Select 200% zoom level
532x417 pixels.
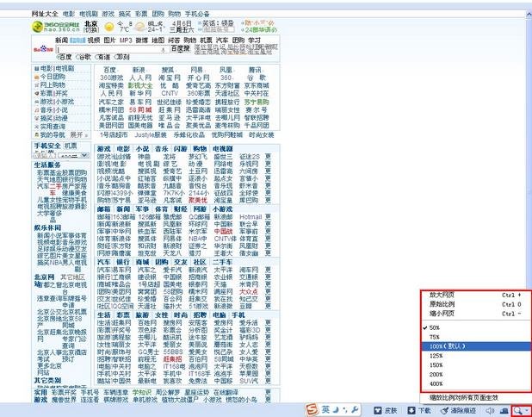(476, 375)
